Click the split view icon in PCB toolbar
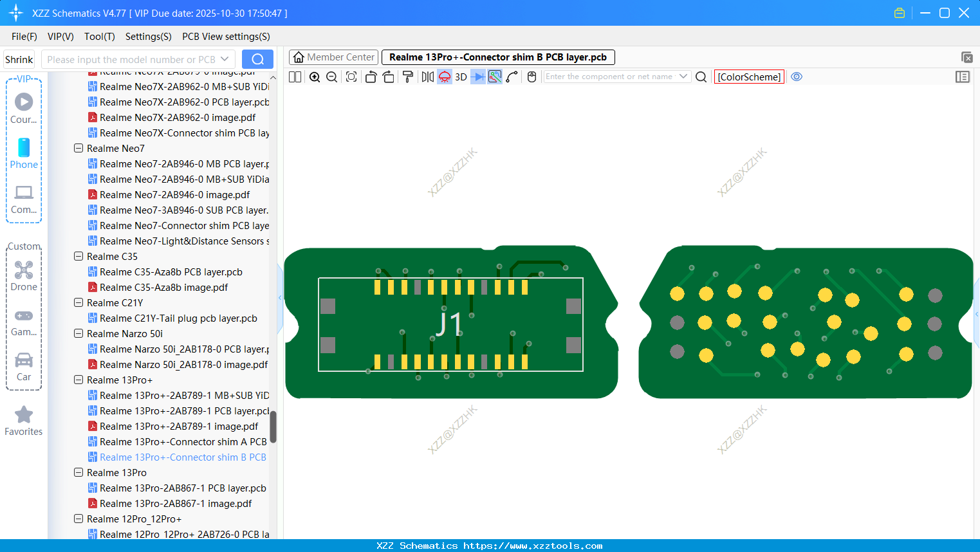The height and width of the screenshot is (552, 980). click(295, 77)
